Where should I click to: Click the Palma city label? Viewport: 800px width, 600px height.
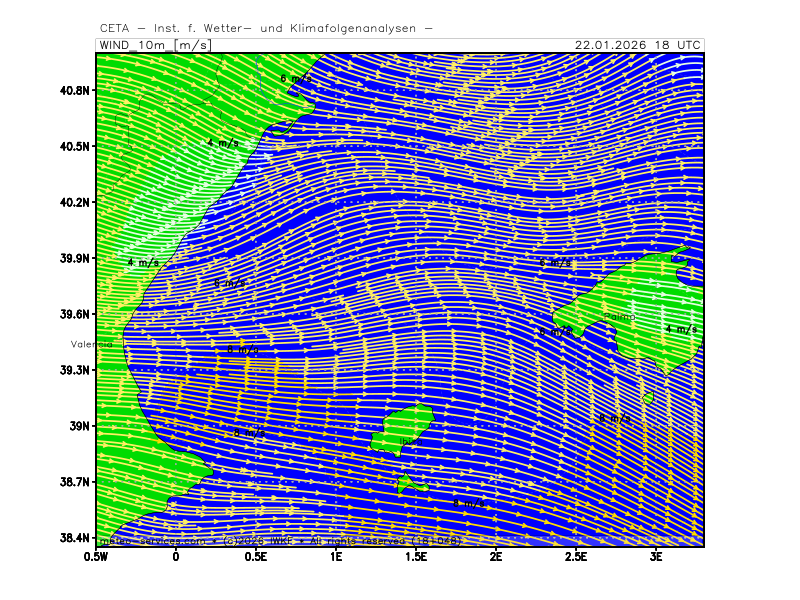click(x=619, y=317)
